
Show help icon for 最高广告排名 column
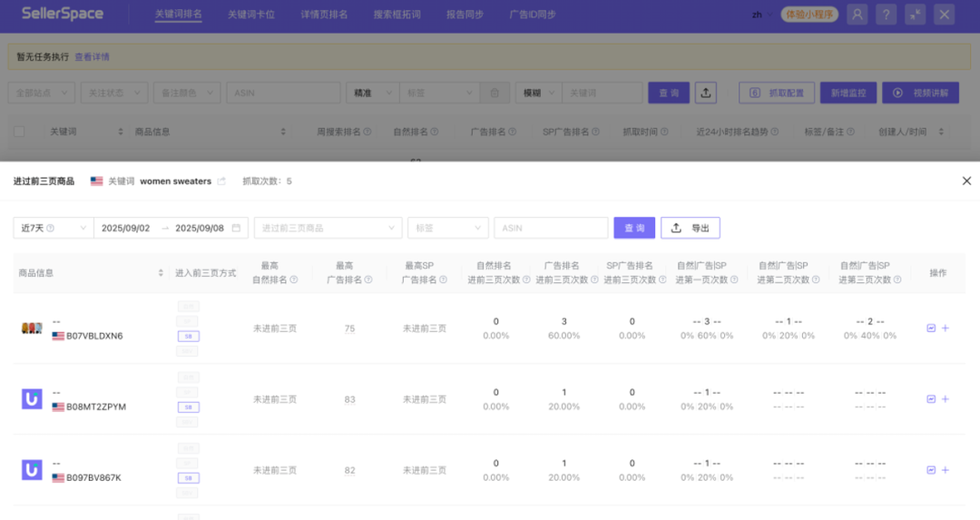pyautogui.click(x=368, y=280)
